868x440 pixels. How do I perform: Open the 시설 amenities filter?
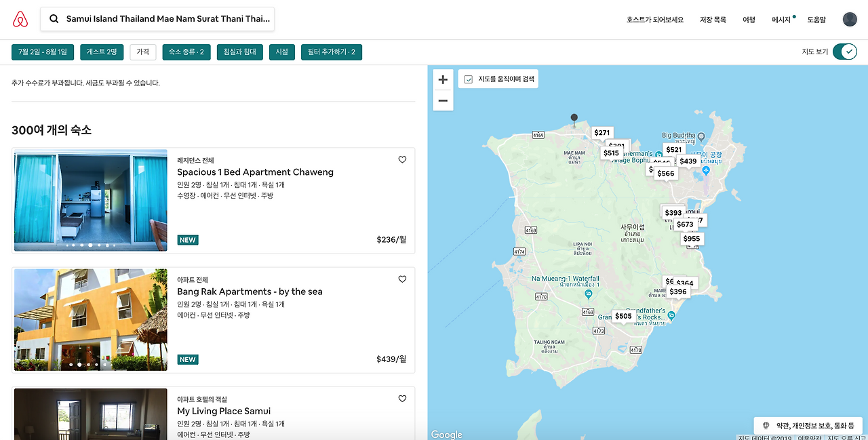click(x=281, y=52)
